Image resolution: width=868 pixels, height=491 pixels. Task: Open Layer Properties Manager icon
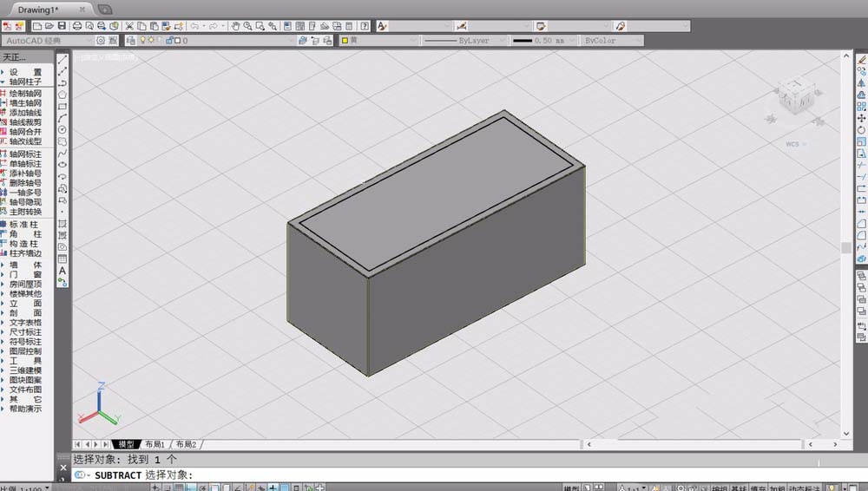click(x=131, y=41)
